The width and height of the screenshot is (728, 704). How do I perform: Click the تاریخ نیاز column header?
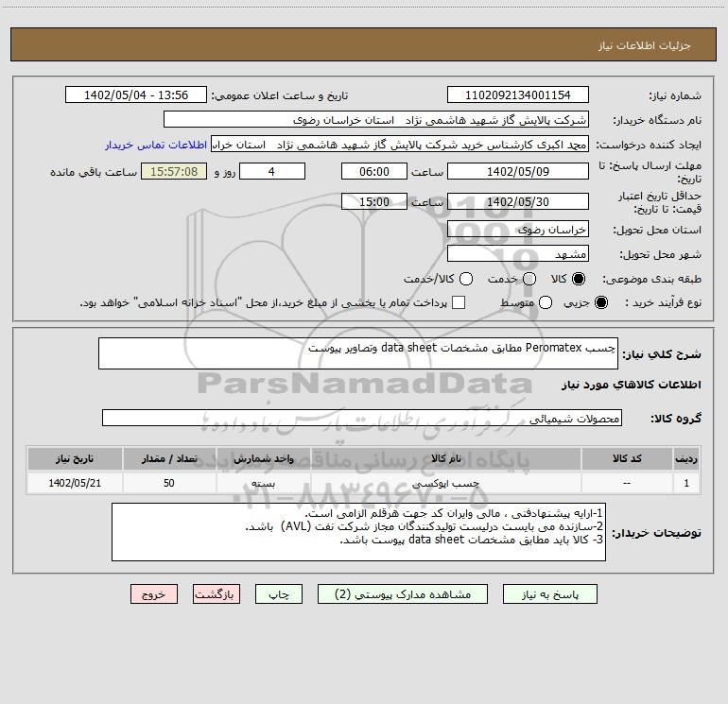[x=75, y=458]
